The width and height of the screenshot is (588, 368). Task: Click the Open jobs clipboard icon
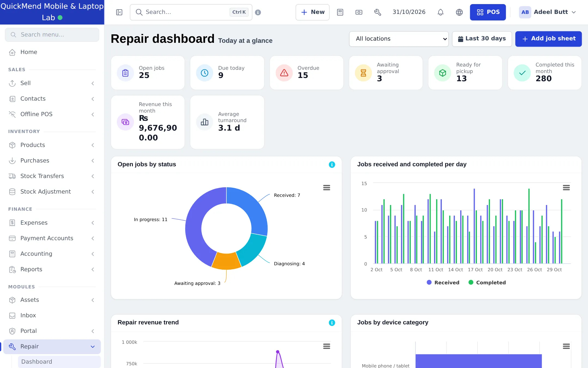coord(125,73)
